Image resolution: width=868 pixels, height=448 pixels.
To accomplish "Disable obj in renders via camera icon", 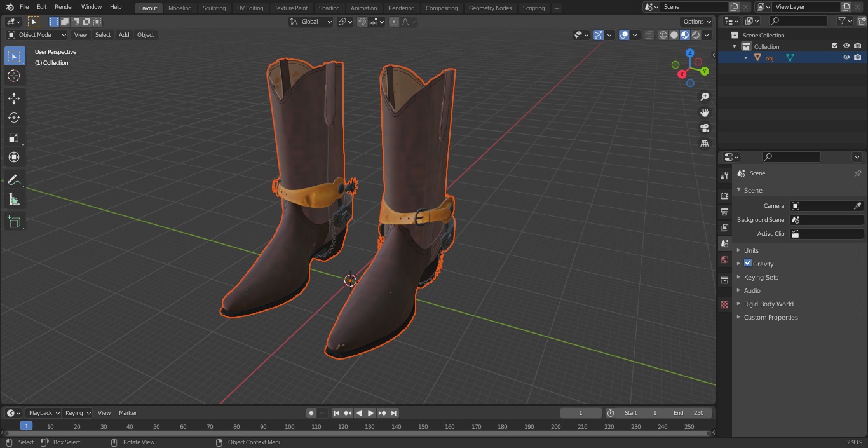I will 858,57.
